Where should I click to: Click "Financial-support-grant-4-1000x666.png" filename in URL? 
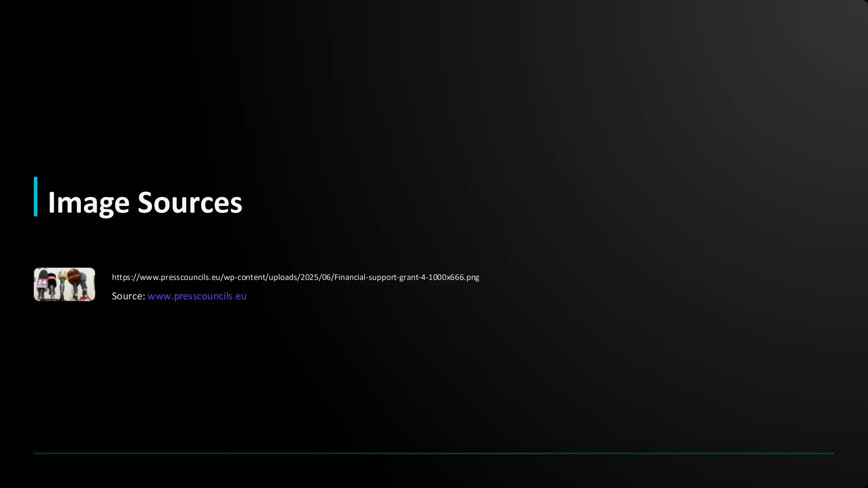(406, 277)
